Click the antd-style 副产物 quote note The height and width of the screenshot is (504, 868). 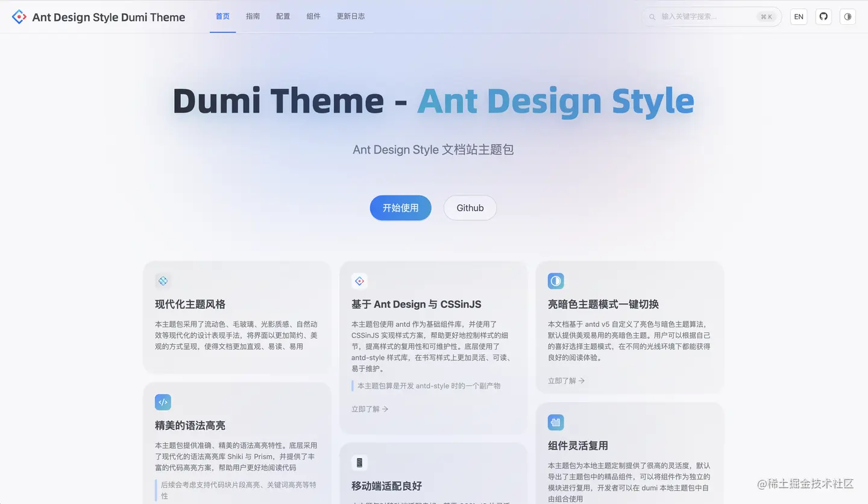pyautogui.click(x=429, y=386)
